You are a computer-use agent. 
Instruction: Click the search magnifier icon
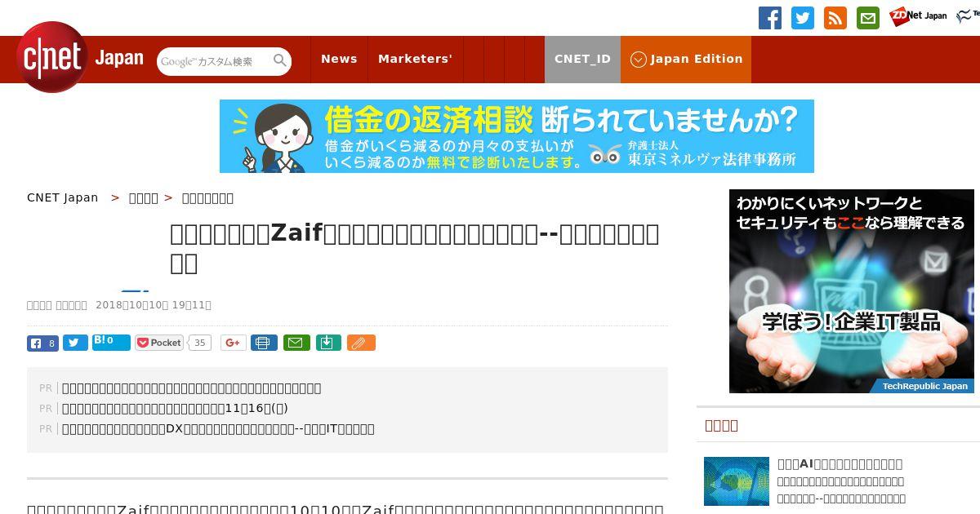click(280, 60)
